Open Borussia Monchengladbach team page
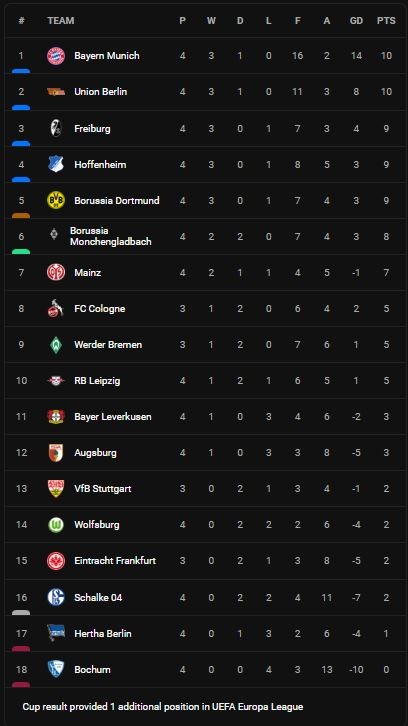The height and width of the screenshot is (726, 408). pos(111,236)
